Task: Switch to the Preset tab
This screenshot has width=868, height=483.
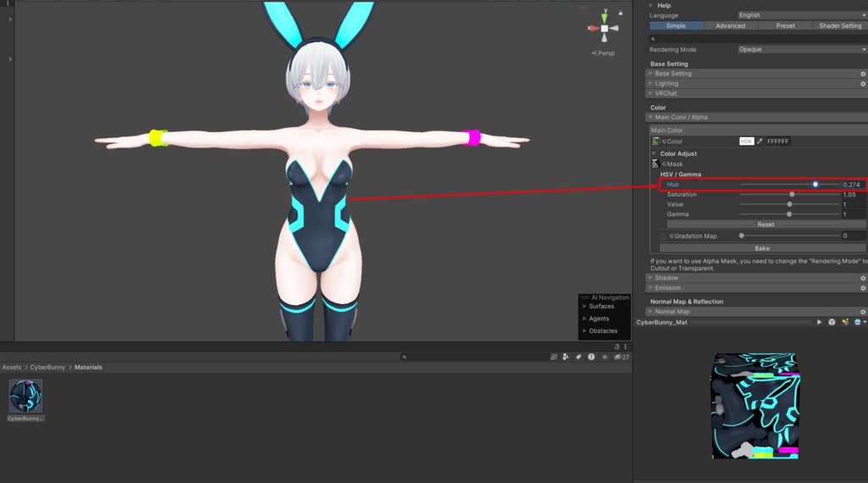Action: click(x=785, y=25)
